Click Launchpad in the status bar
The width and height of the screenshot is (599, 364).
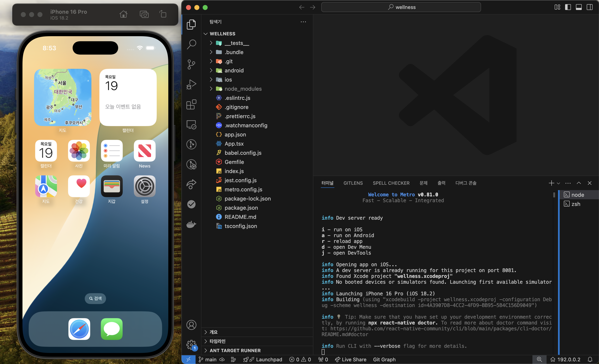[263, 359]
